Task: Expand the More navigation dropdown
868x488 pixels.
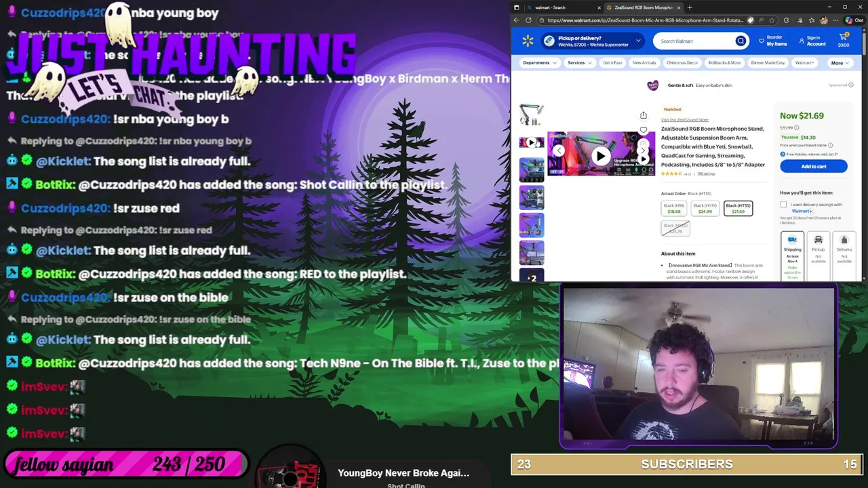Action: (x=840, y=63)
